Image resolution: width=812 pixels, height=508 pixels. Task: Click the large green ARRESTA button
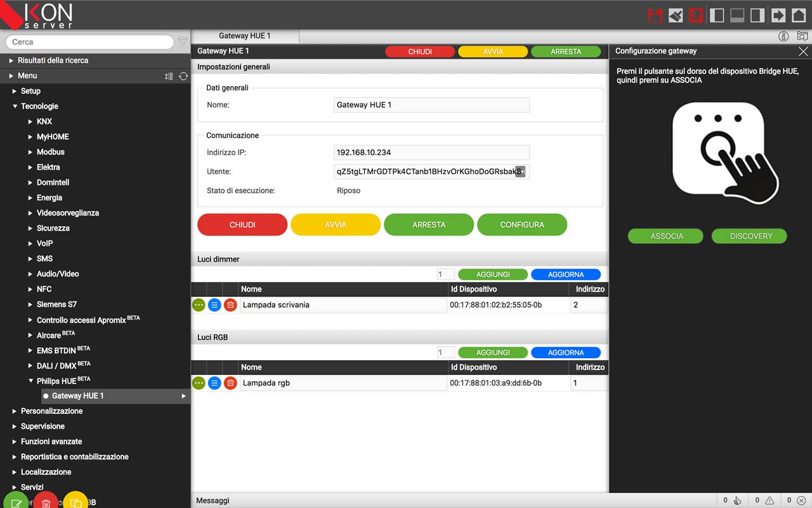[429, 225]
